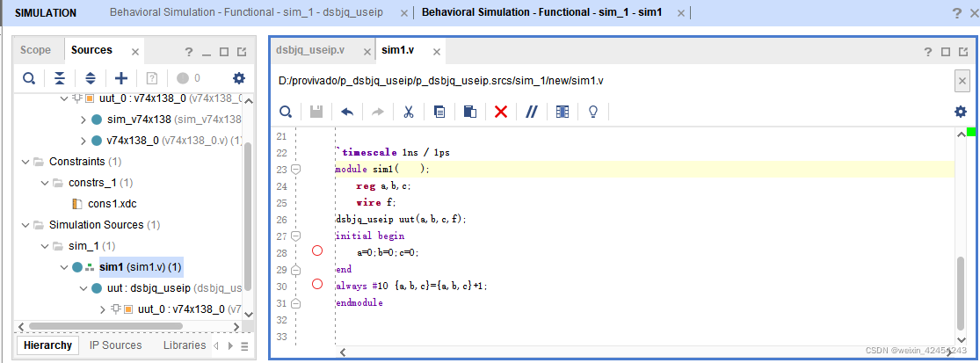
Task: Switch to the IP Sources tab
Action: click(116, 345)
